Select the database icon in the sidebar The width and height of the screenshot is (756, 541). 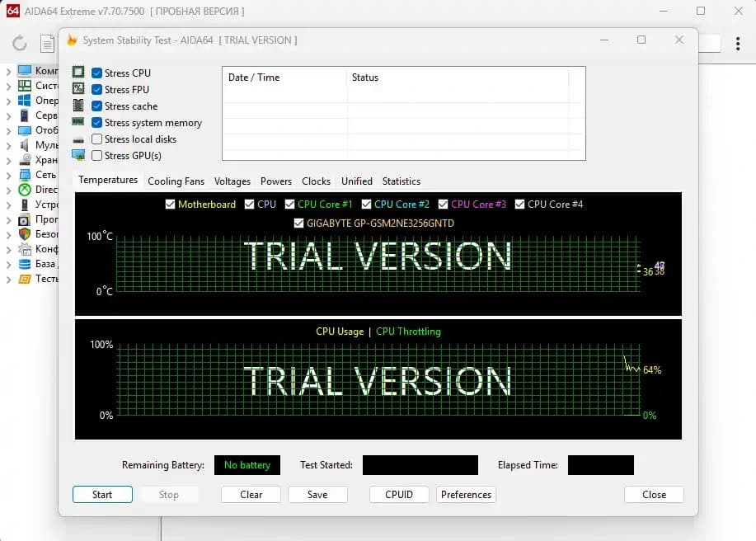pyautogui.click(x=25, y=264)
